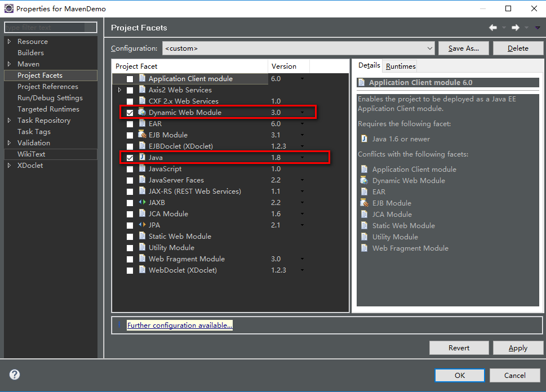The image size is (546, 392).
Task: Expand the Maven tree node
Action: tap(10, 64)
